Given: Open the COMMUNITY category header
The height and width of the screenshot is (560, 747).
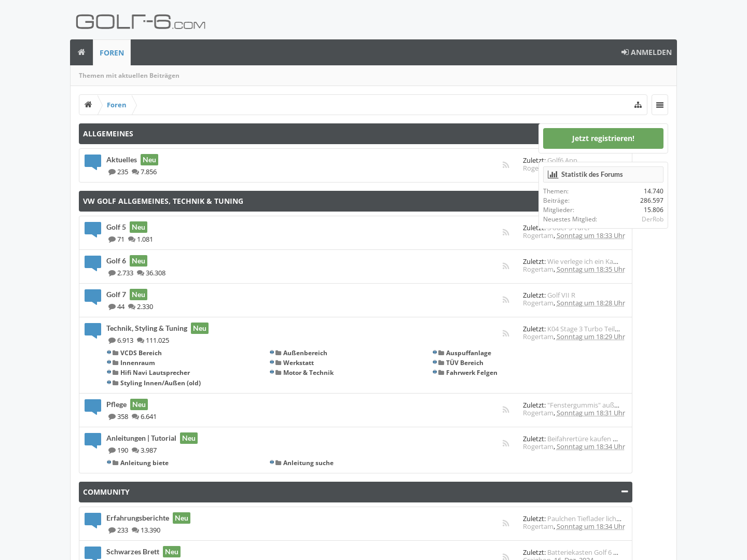Looking at the screenshot, I should tap(106, 492).
